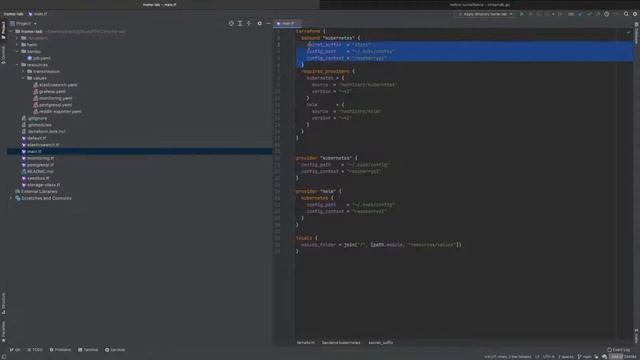Click the terraform breadcrumb
This screenshot has height=360, width=640.
click(305, 342)
